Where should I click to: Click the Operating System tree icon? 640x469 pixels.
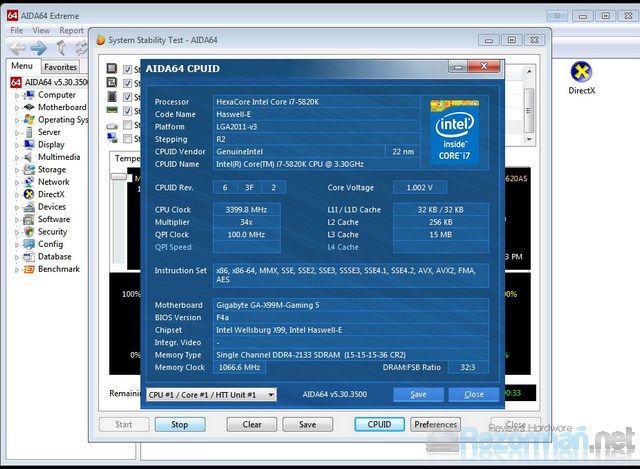coord(29,120)
